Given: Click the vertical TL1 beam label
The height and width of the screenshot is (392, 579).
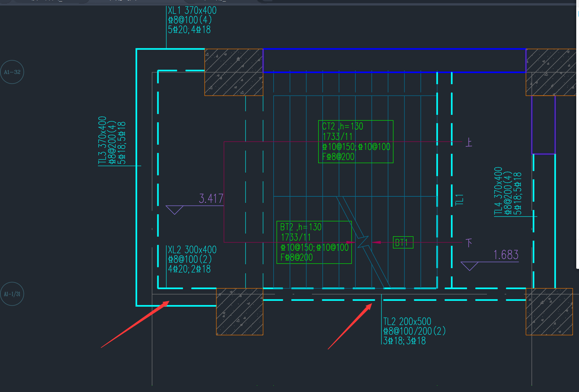Looking at the screenshot, I should pyautogui.click(x=459, y=200).
